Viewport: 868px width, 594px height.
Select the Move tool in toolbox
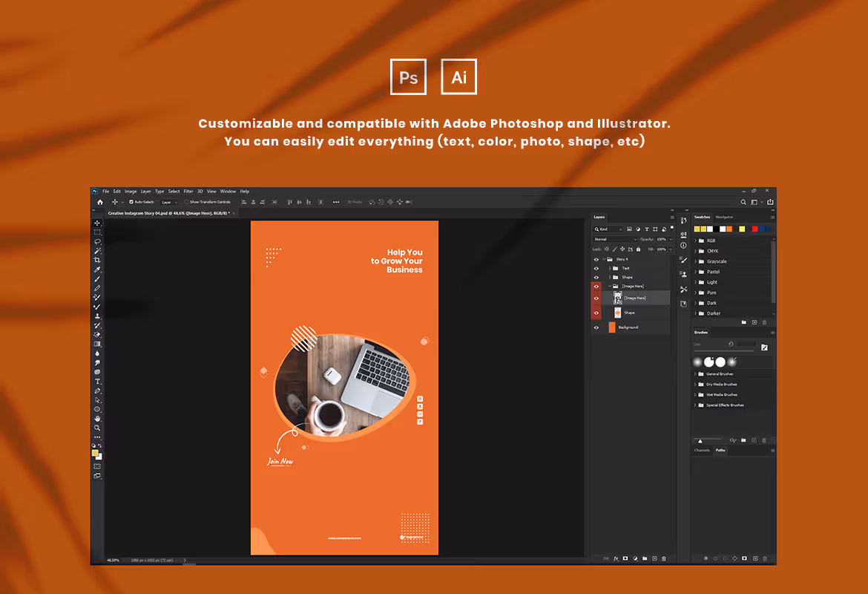[97, 223]
